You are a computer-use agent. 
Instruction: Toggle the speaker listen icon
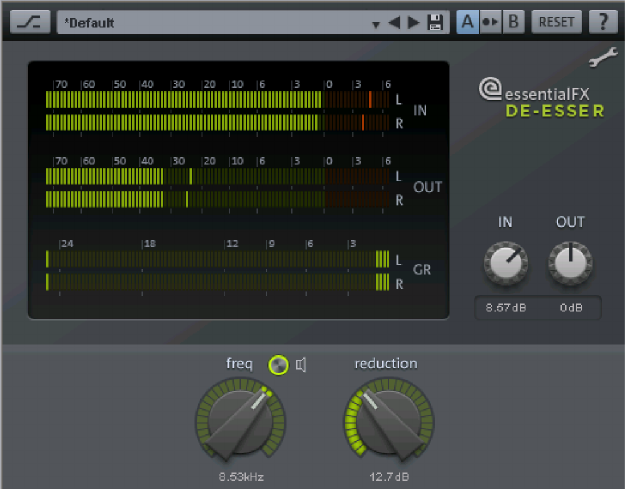pyautogui.click(x=301, y=365)
